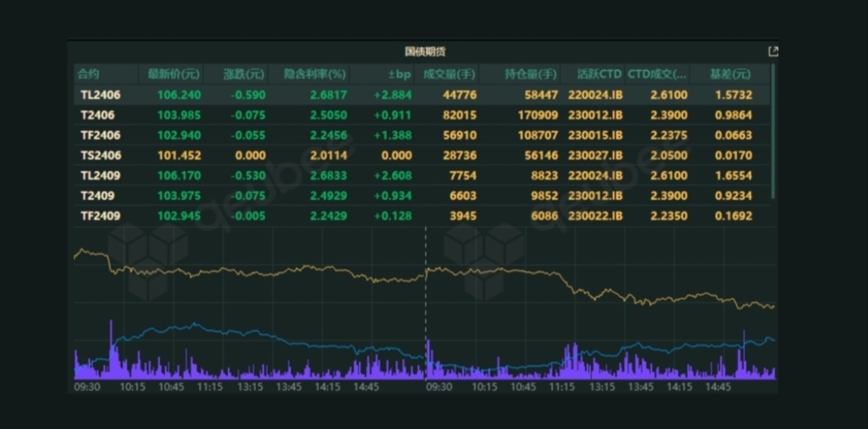Click the 基差(元) column header

click(730, 75)
